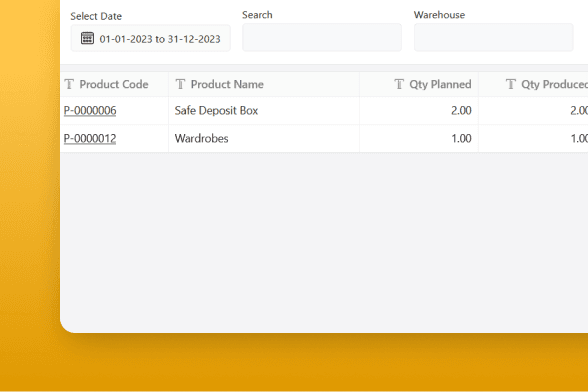Screen dimensions: 588x392
Task: Focus the Search input box
Action: [x=322, y=38]
